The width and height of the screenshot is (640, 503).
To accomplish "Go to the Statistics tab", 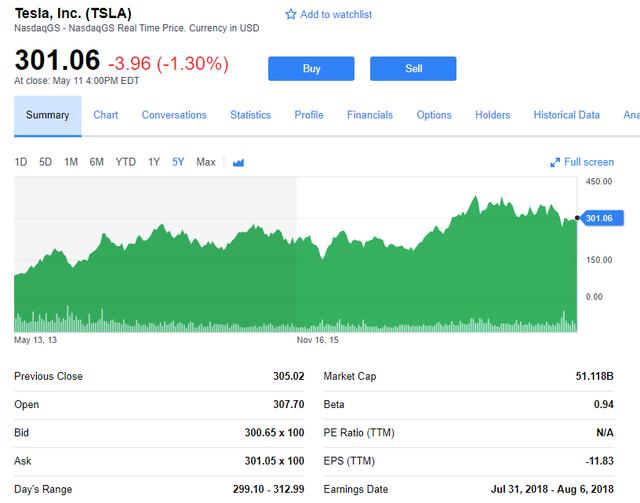I will pyautogui.click(x=250, y=115).
